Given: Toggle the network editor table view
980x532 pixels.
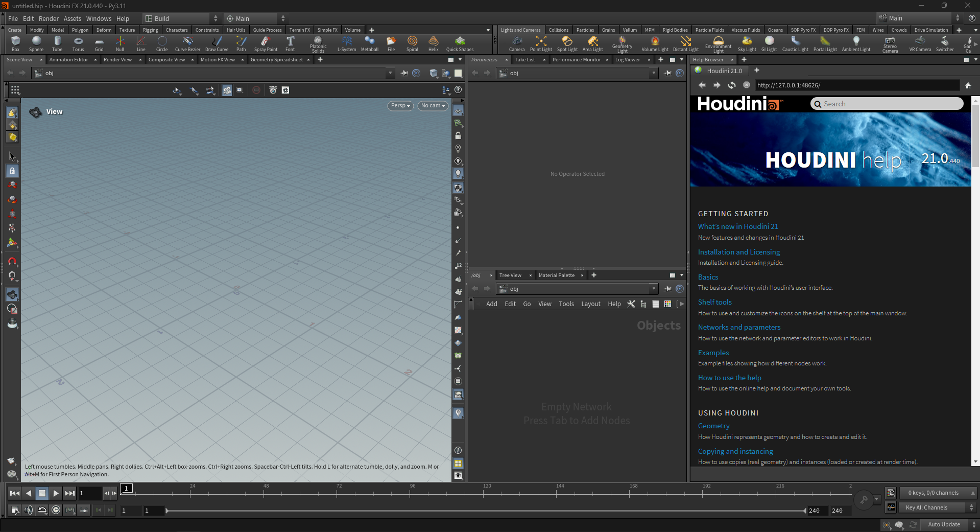Looking at the screenshot, I should pyautogui.click(x=667, y=304).
